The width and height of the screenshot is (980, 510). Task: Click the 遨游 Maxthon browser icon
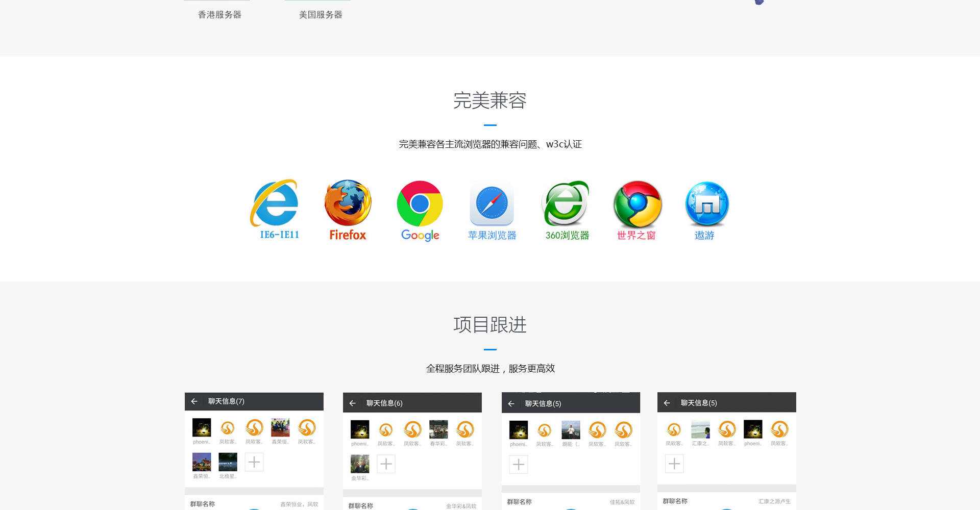tap(706, 204)
